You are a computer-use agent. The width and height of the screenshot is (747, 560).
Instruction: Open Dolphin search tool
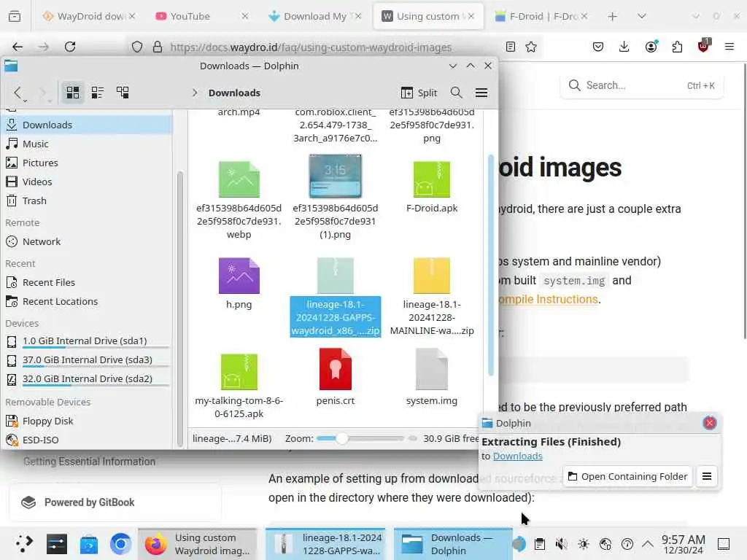457,93
